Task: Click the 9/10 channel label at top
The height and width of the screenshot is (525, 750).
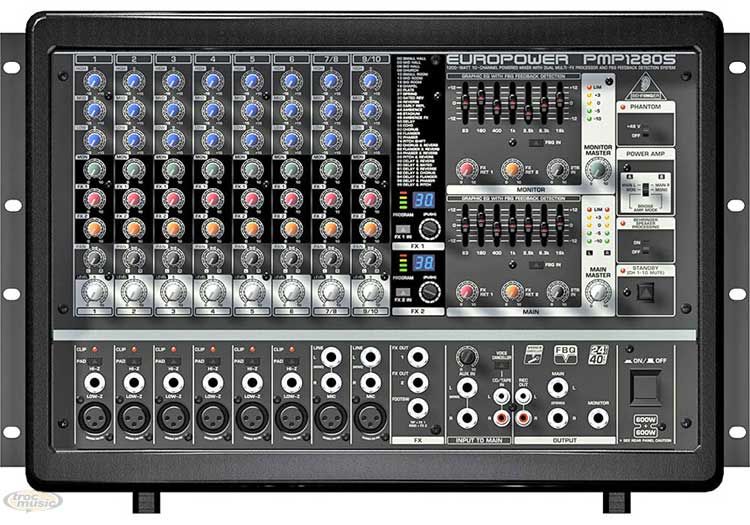Action: click(x=368, y=59)
